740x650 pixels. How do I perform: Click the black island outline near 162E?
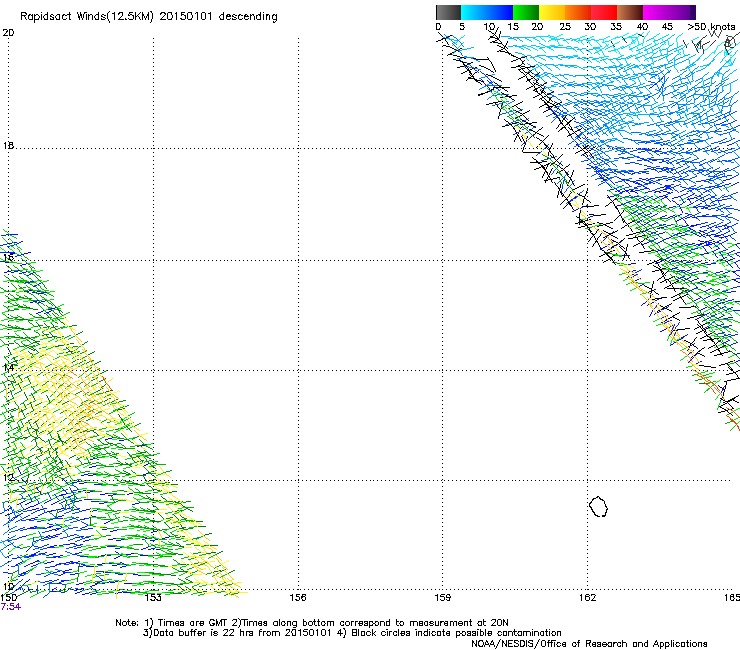(598, 506)
